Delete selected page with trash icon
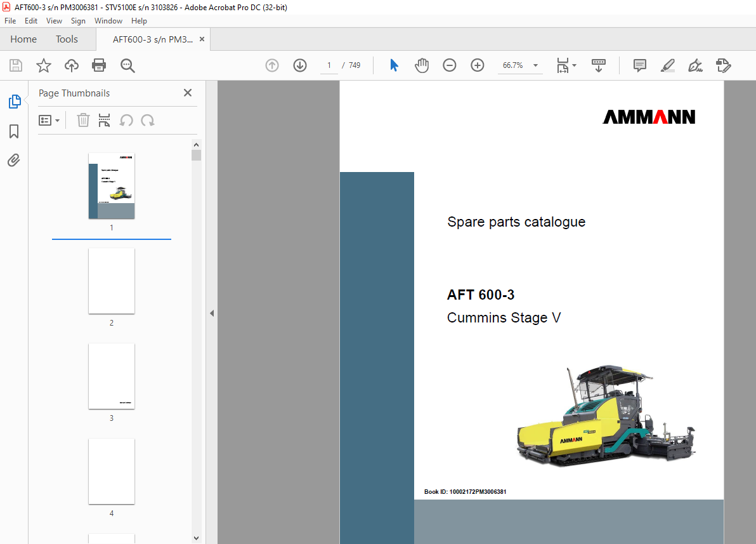 (x=84, y=120)
